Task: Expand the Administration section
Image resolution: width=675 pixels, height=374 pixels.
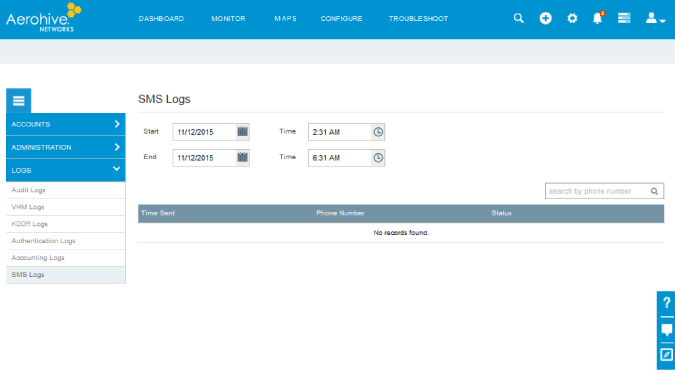Action: pos(65,147)
